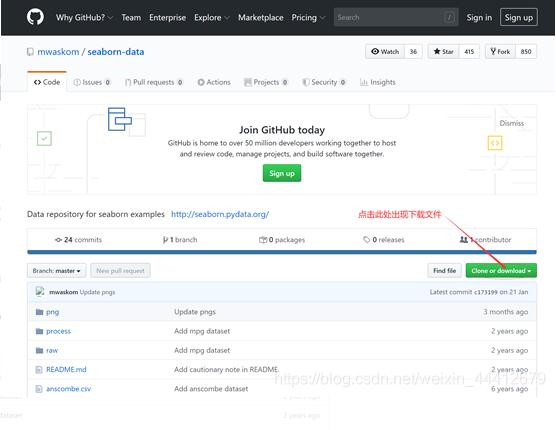The image size is (556, 430).
Task: Open the Why GitHub? dropdown
Action: point(84,17)
